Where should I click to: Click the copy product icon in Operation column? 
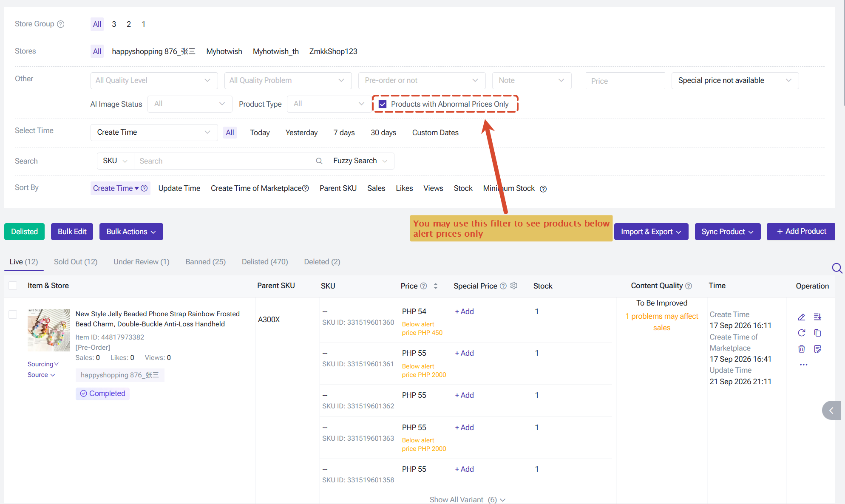[x=817, y=333]
